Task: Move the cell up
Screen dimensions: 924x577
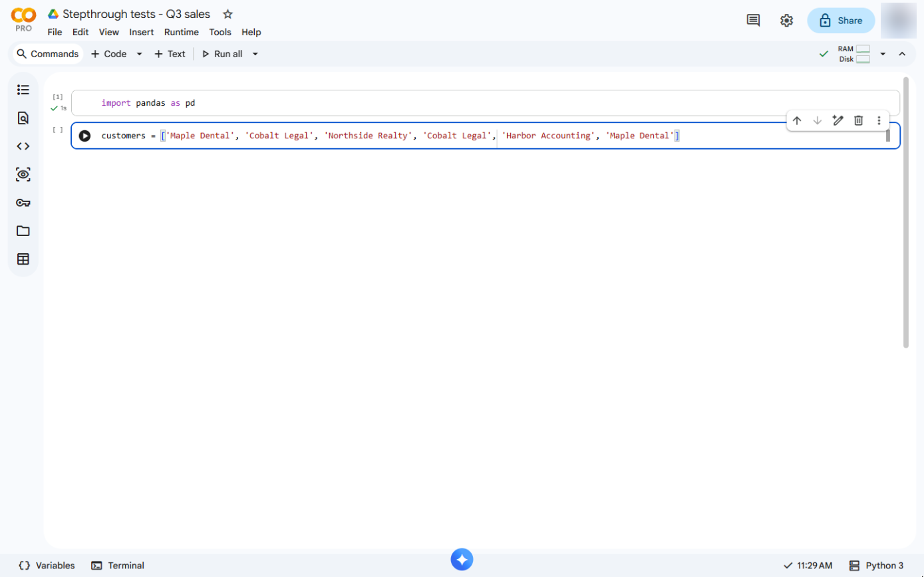Action: pos(797,120)
